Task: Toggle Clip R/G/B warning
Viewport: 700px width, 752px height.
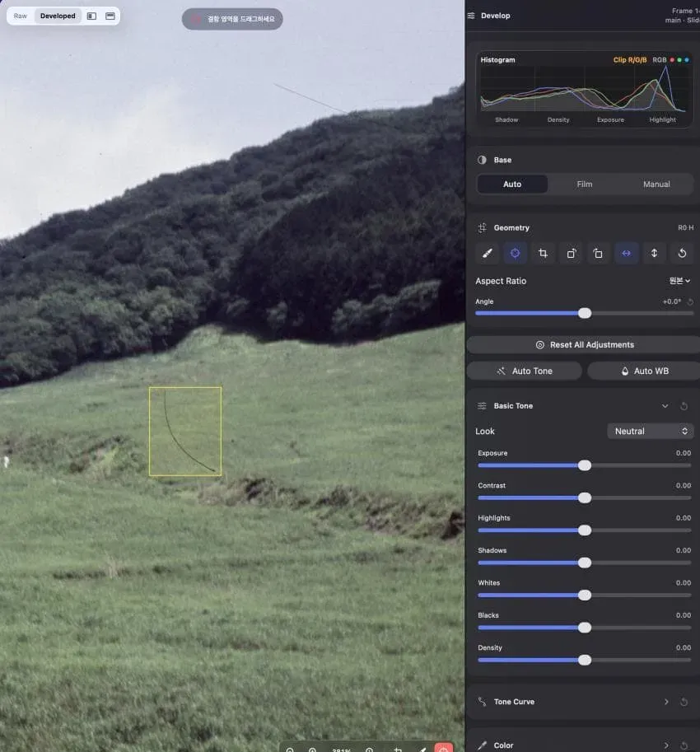Action: 630,60
